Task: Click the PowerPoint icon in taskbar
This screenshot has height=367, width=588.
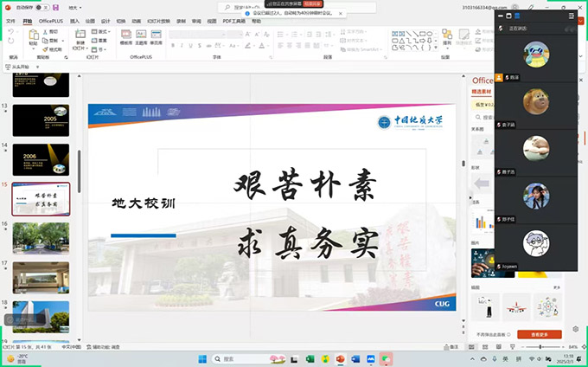Action: (342, 358)
